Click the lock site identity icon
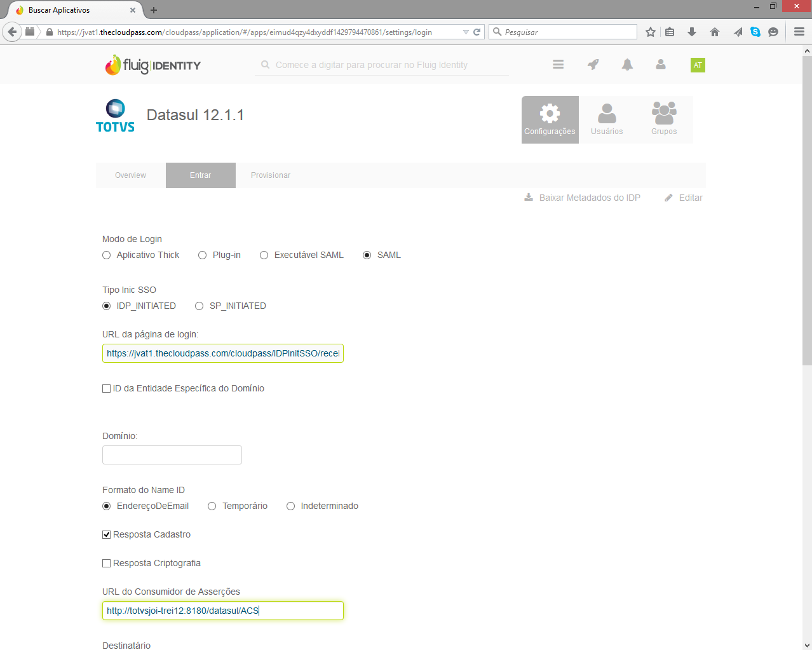This screenshot has height=650, width=812. tap(50, 32)
